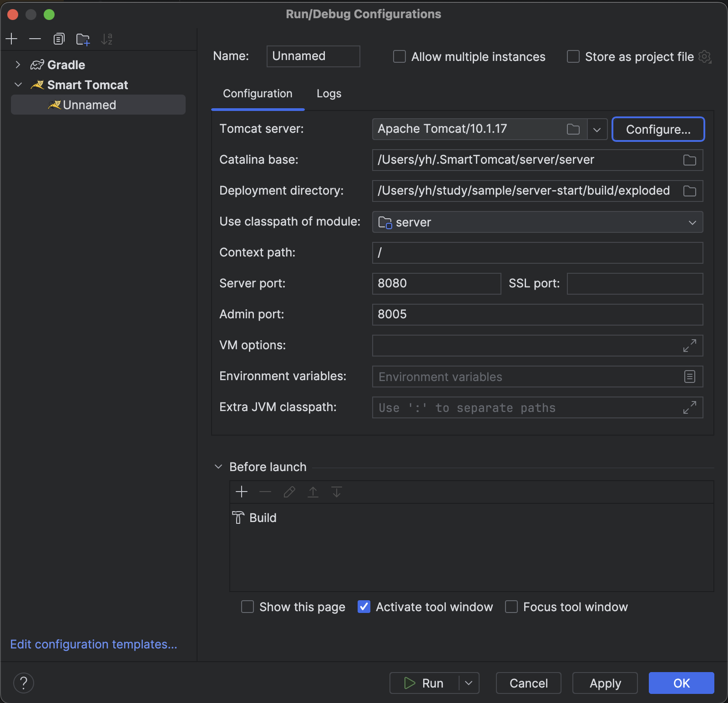Open the Tomcat server dropdown arrow

[597, 130]
